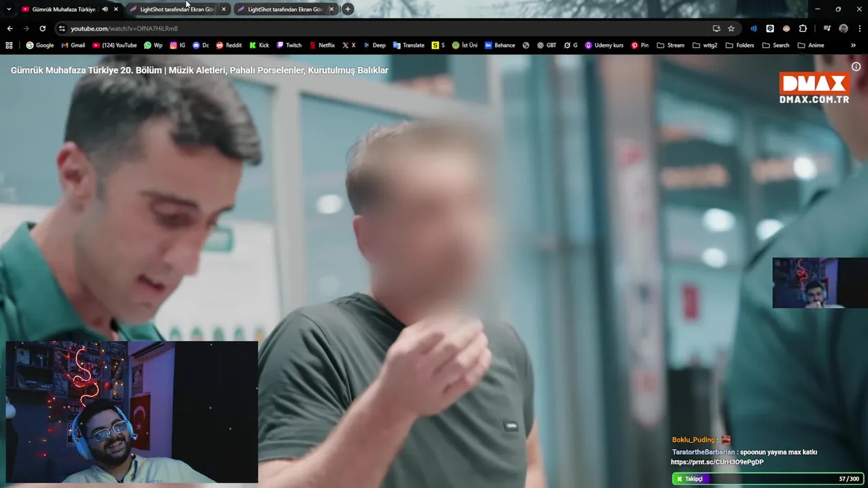The height and width of the screenshot is (488, 868).
Task: Click the Boklu_Puding chat username
Action: pyautogui.click(x=693, y=440)
